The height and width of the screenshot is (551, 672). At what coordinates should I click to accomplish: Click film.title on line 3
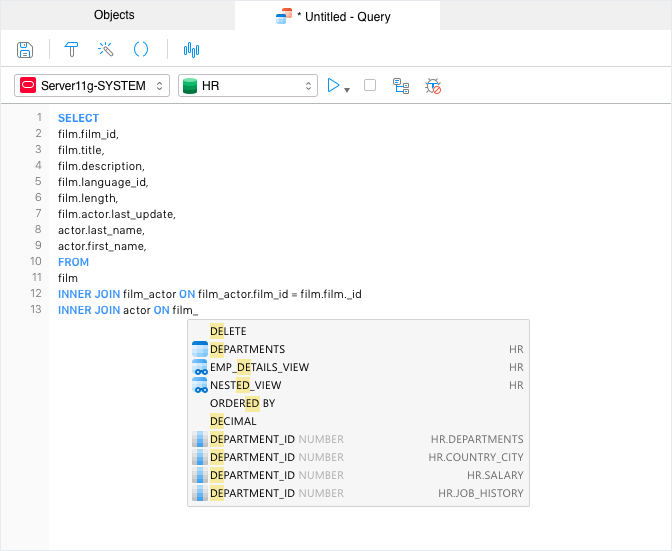(x=81, y=150)
